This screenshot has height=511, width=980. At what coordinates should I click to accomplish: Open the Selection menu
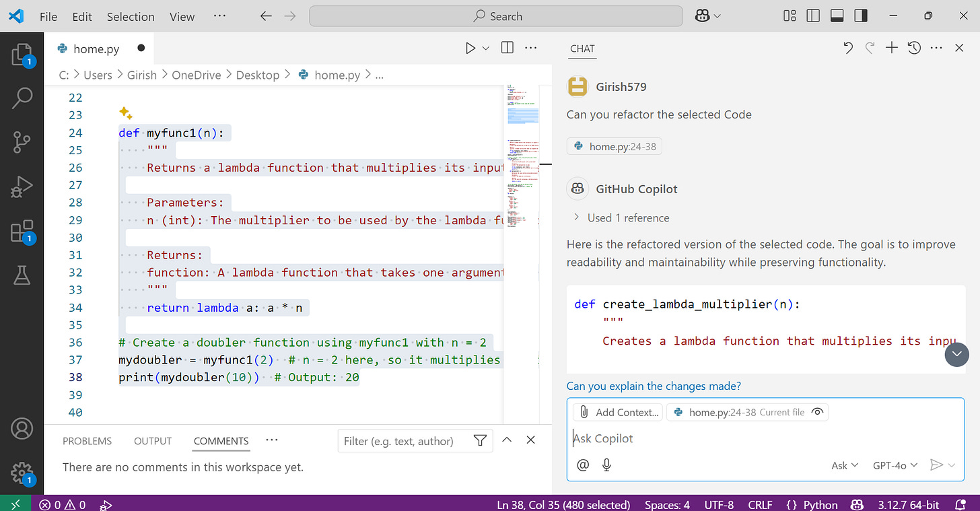click(131, 16)
